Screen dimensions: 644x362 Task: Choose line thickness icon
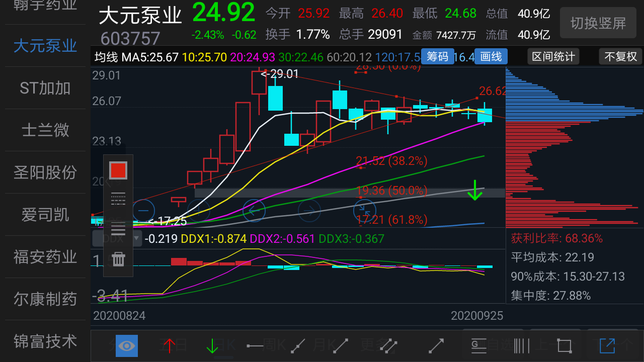click(x=118, y=229)
